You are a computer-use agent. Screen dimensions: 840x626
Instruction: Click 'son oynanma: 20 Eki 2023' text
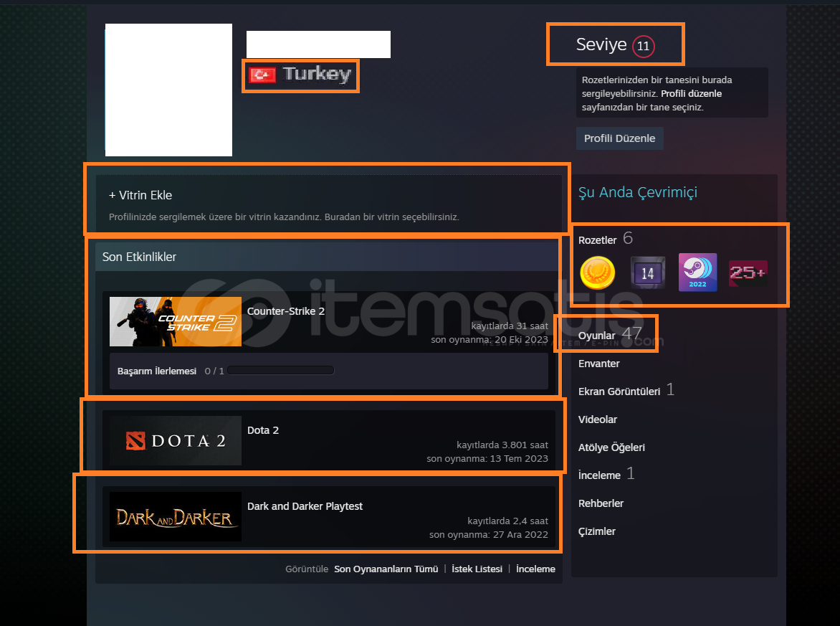(x=489, y=340)
